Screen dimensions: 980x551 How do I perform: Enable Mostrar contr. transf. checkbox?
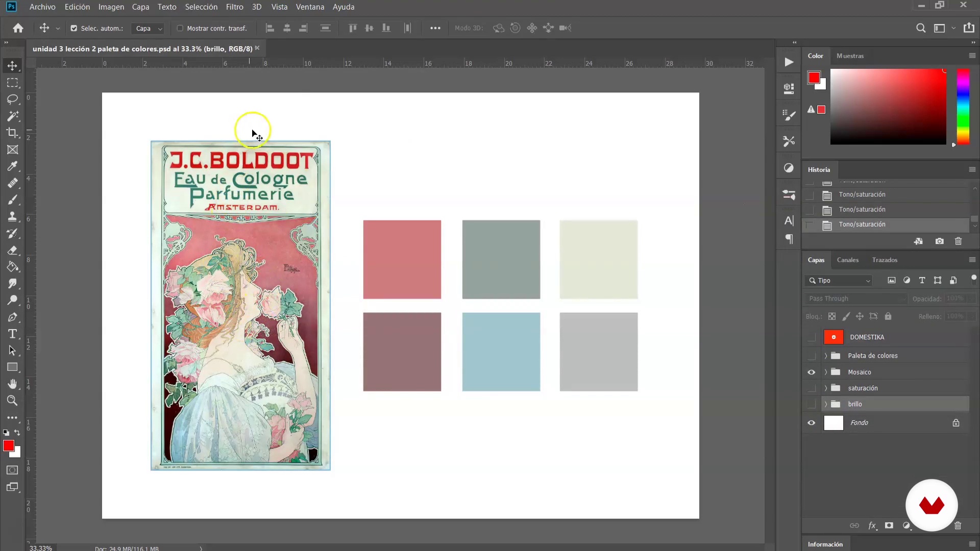(x=180, y=29)
